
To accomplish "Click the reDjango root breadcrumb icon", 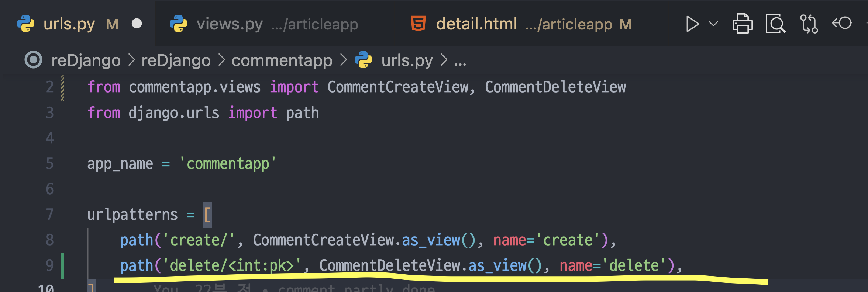I will [x=33, y=60].
